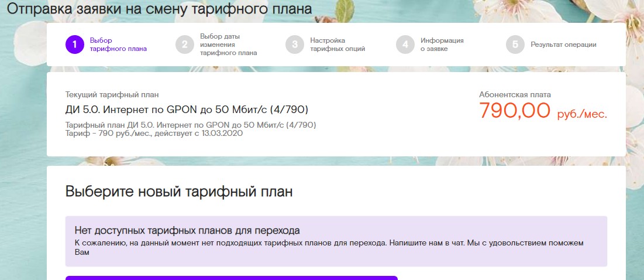This screenshot has height=280, width=644.
Task: Go to 'Результат операции' step
Action: (x=563, y=45)
